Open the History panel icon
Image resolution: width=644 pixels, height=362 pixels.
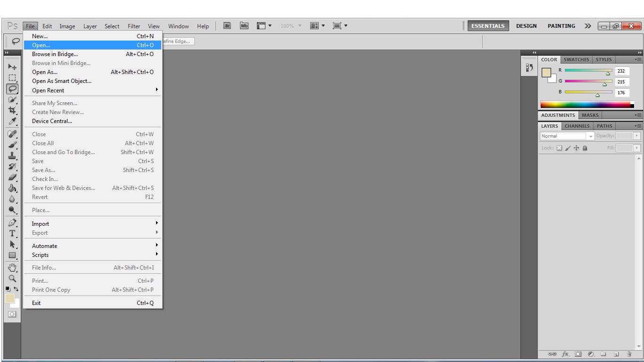tap(529, 68)
